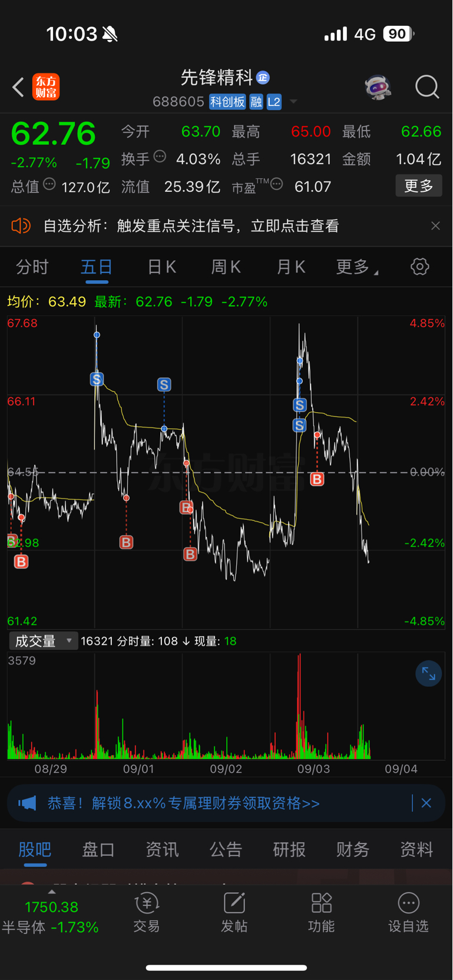Tap the B buy marker below 09/03 peak
The image size is (453, 980).
point(317,479)
